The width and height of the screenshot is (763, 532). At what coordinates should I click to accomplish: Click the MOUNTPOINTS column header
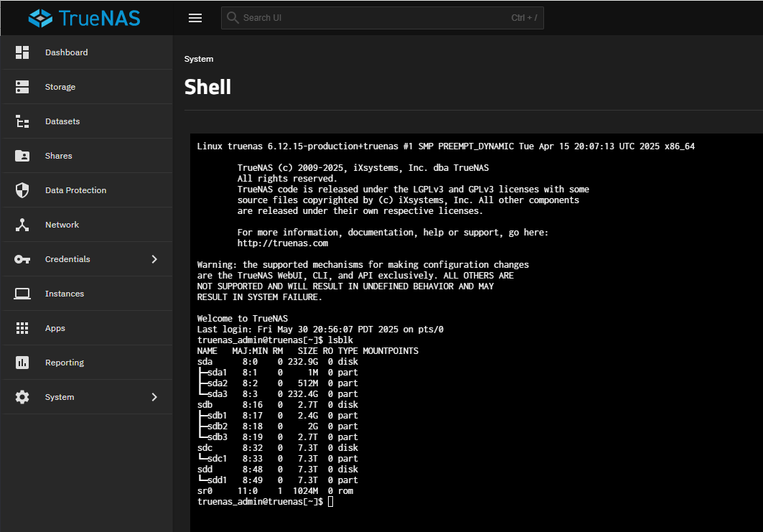pyautogui.click(x=390, y=351)
